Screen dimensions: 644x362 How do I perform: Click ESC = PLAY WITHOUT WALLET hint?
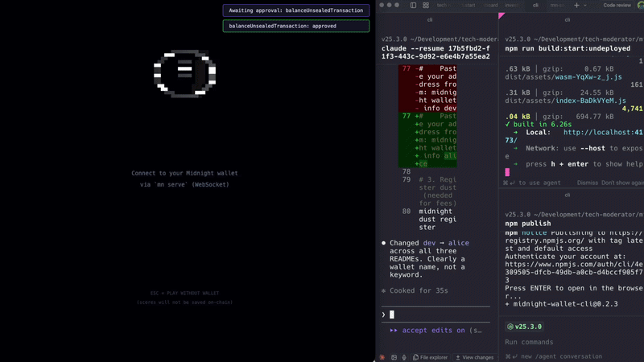click(184, 293)
